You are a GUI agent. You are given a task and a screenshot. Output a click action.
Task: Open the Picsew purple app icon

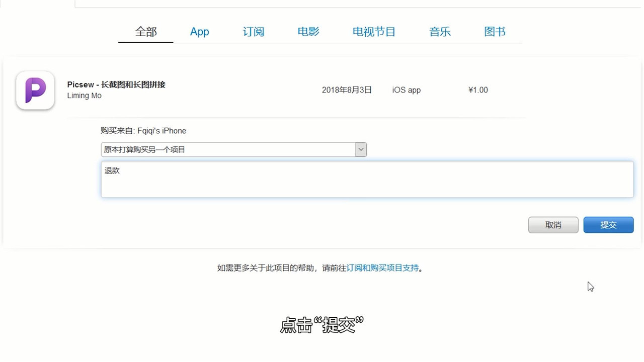click(x=35, y=90)
